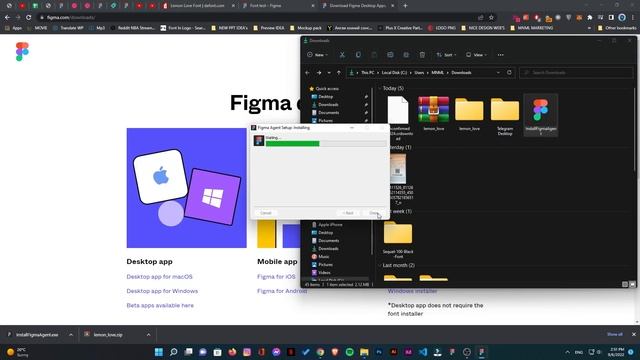Go up one folder level in File Explorer
The height and width of the screenshot is (360, 640).
(339, 73)
